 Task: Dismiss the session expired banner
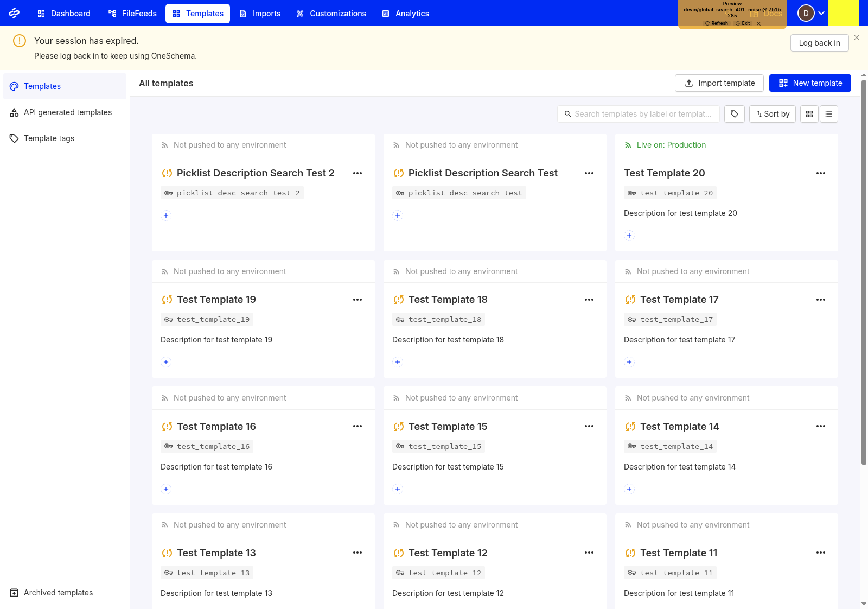[857, 37]
